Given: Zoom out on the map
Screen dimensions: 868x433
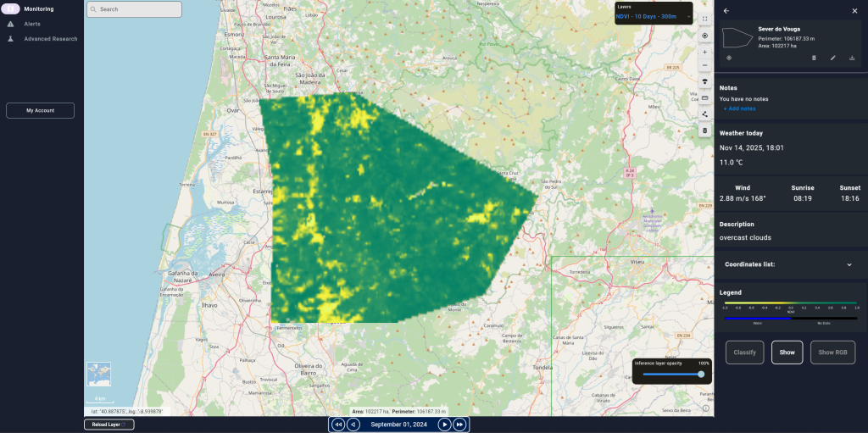Looking at the screenshot, I should point(704,65).
